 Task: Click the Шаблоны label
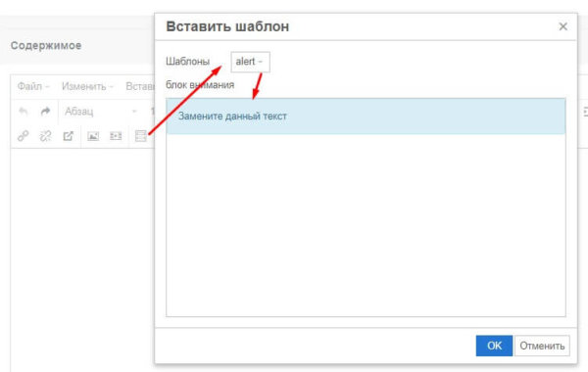[x=187, y=62]
